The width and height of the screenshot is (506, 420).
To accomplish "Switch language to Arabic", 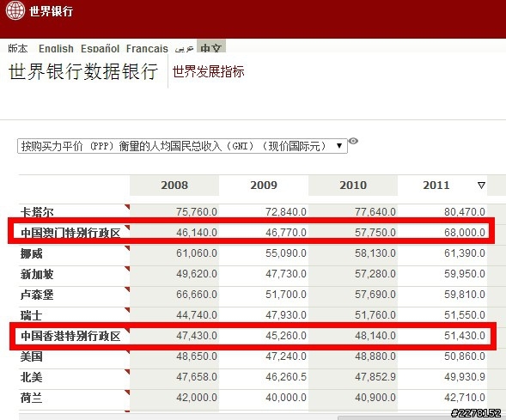I will pyautogui.click(x=184, y=48).
